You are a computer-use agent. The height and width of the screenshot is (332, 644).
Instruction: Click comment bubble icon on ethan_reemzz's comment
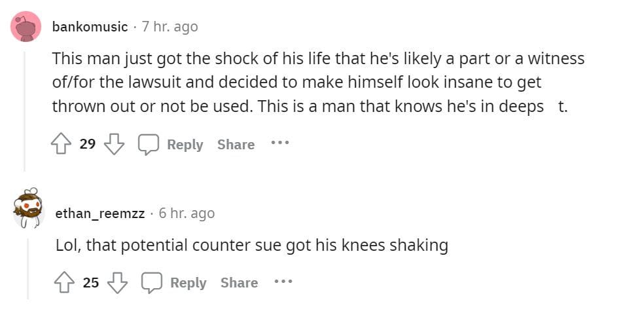tap(151, 282)
